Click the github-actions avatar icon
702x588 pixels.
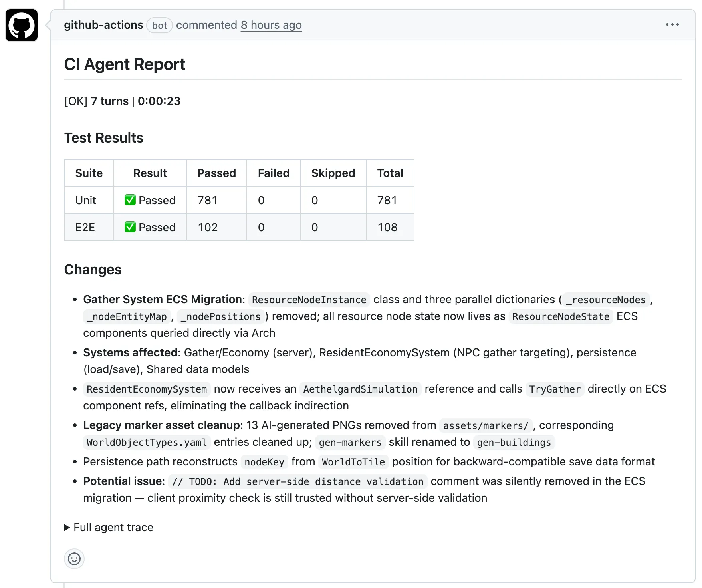coord(22,25)
